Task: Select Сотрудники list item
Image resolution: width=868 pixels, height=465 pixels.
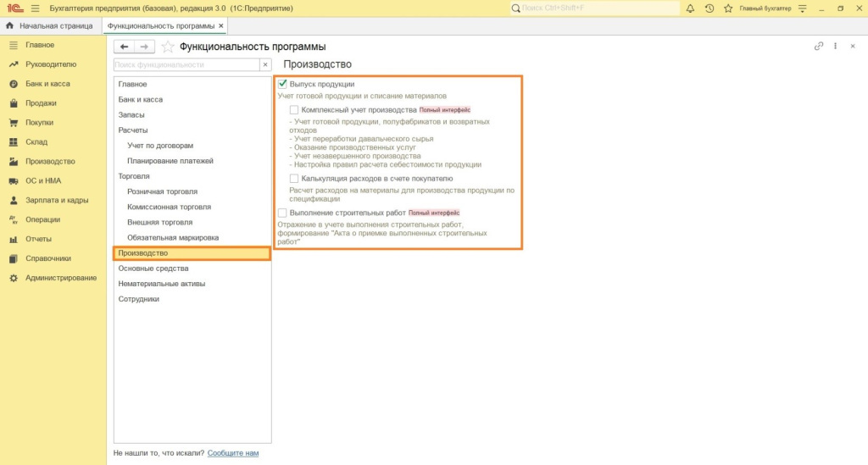Action: [192, 299]
